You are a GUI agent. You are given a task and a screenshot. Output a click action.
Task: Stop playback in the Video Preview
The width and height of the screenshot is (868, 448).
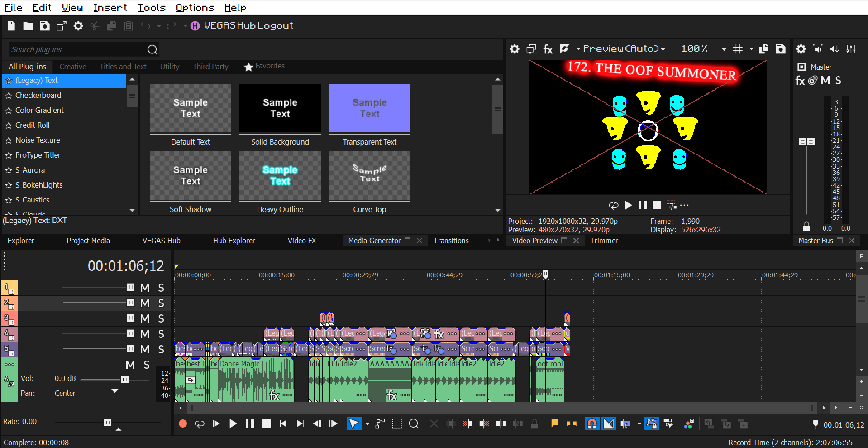click(657, 205)
